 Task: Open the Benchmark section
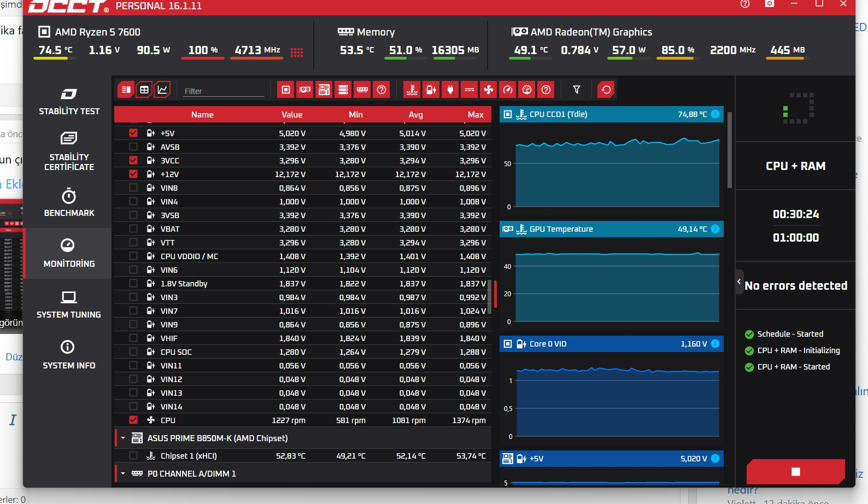(69, 203)
